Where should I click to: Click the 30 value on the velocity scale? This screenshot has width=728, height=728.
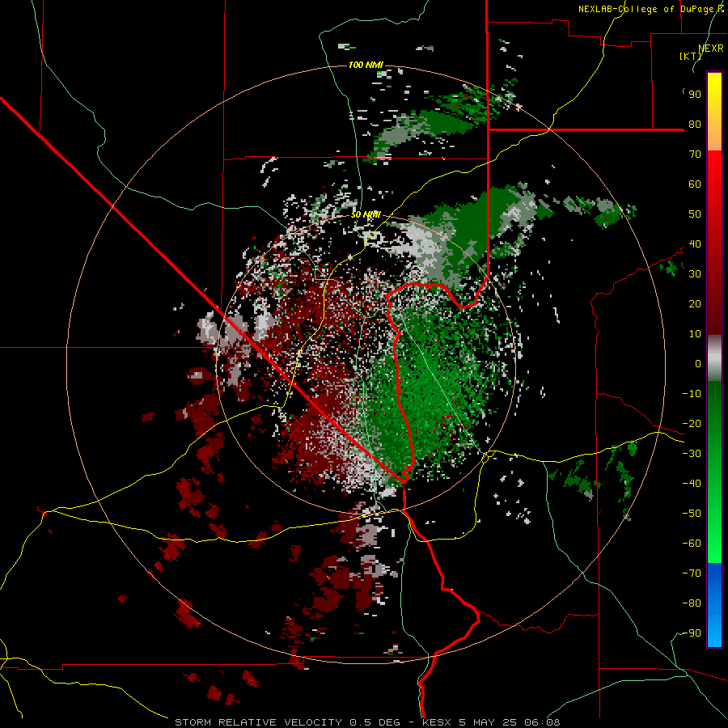[695, 274]
